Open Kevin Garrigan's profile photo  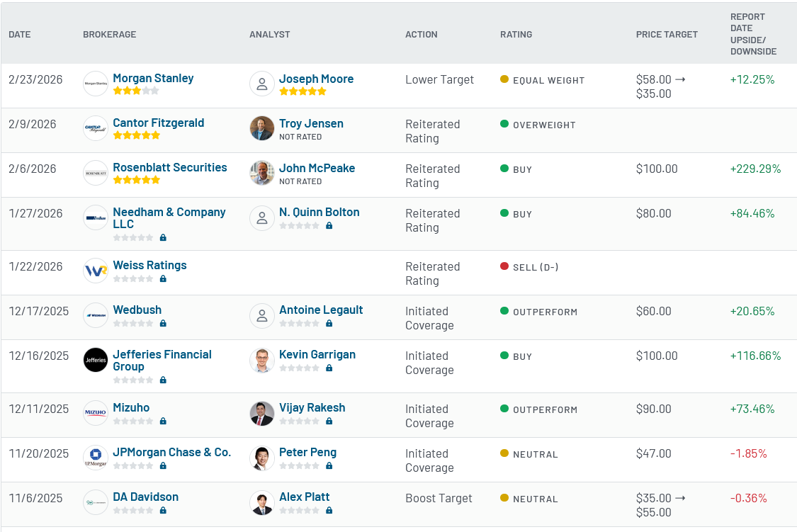click(x=261, y=360)
